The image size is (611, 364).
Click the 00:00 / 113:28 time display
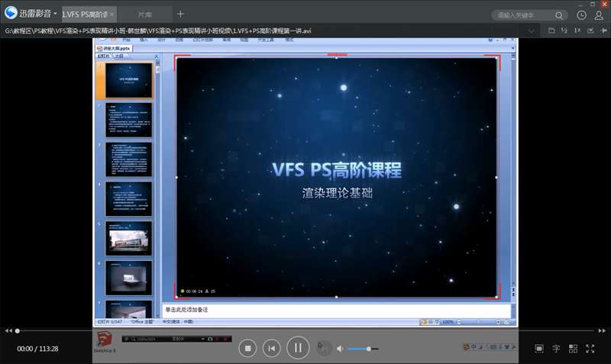pyautogui.click(x=37, y=349)
